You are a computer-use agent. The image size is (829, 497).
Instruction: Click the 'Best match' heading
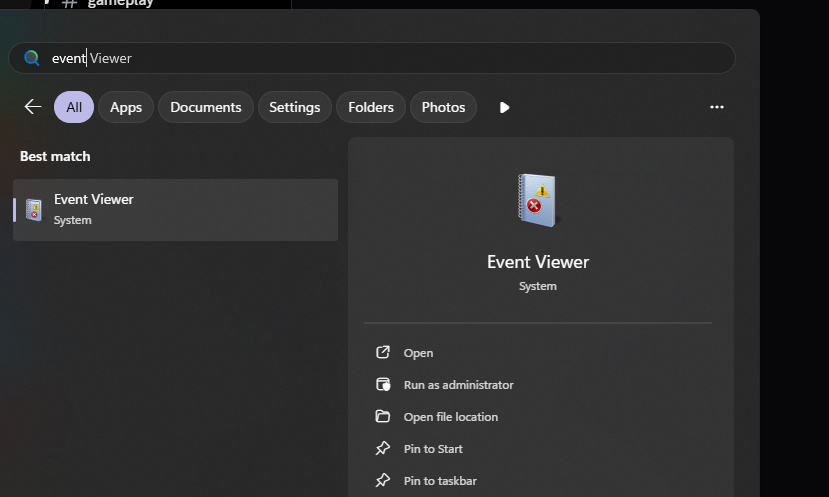55,157
